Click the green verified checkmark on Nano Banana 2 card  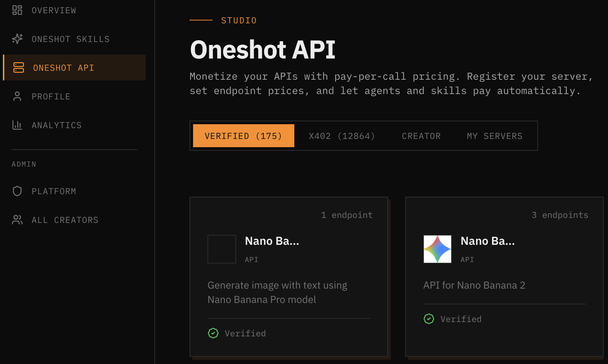tap(429, 319)
